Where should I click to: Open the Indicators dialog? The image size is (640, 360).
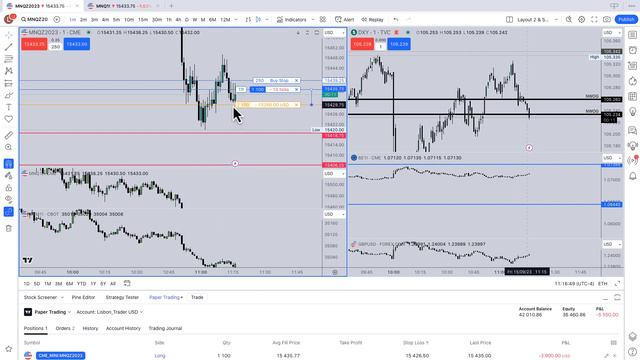[291, 20]
